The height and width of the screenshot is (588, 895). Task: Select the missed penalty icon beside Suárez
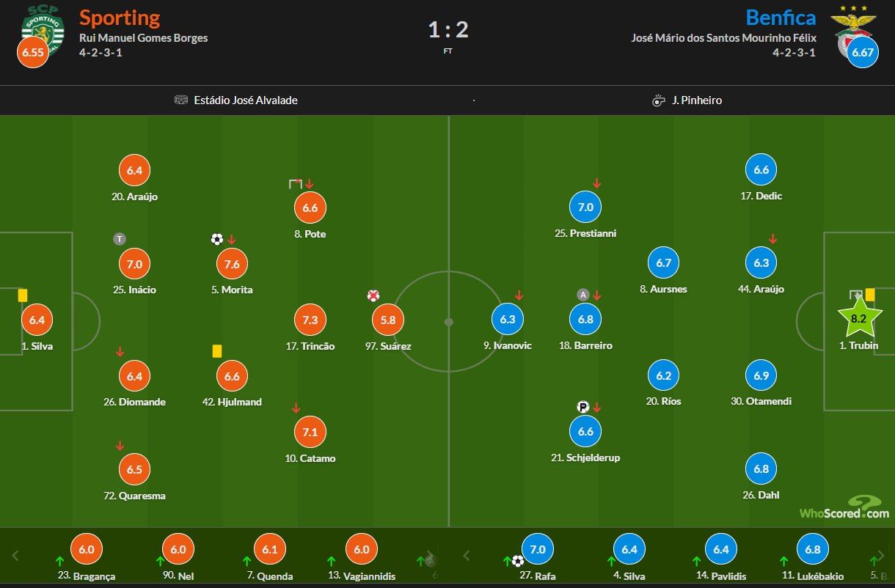374,296
